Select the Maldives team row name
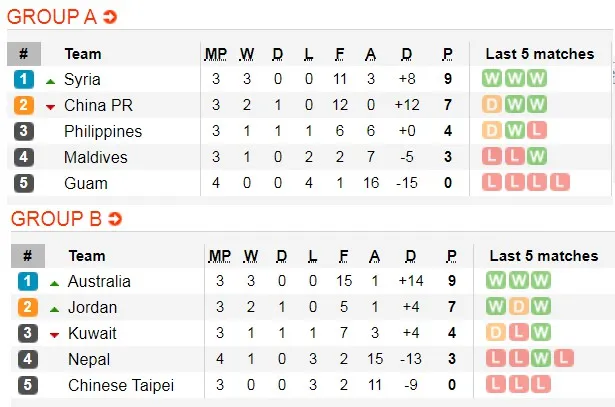615x407 pixels. point(96,157)
